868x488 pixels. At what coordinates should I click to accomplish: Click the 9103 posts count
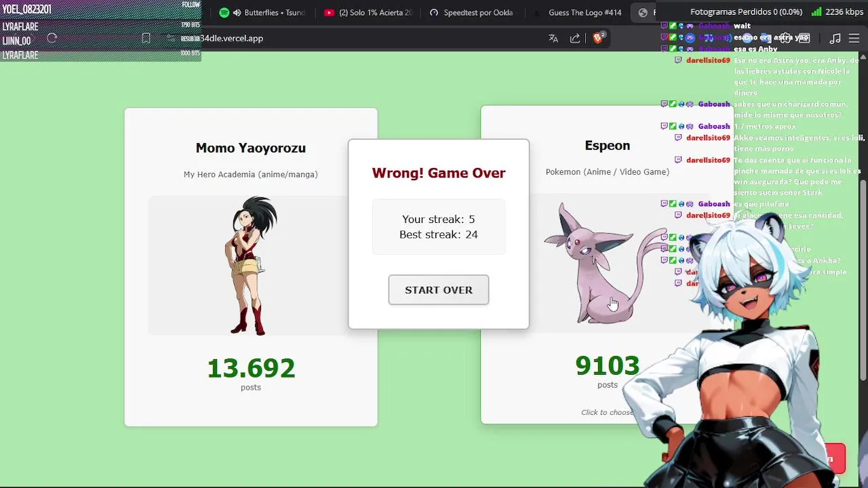[608, 365]
